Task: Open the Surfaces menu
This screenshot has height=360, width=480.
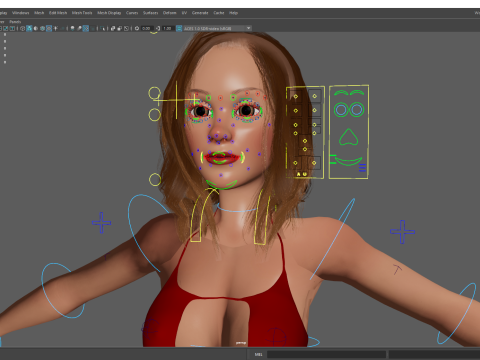Action: (x=151, y=13)
